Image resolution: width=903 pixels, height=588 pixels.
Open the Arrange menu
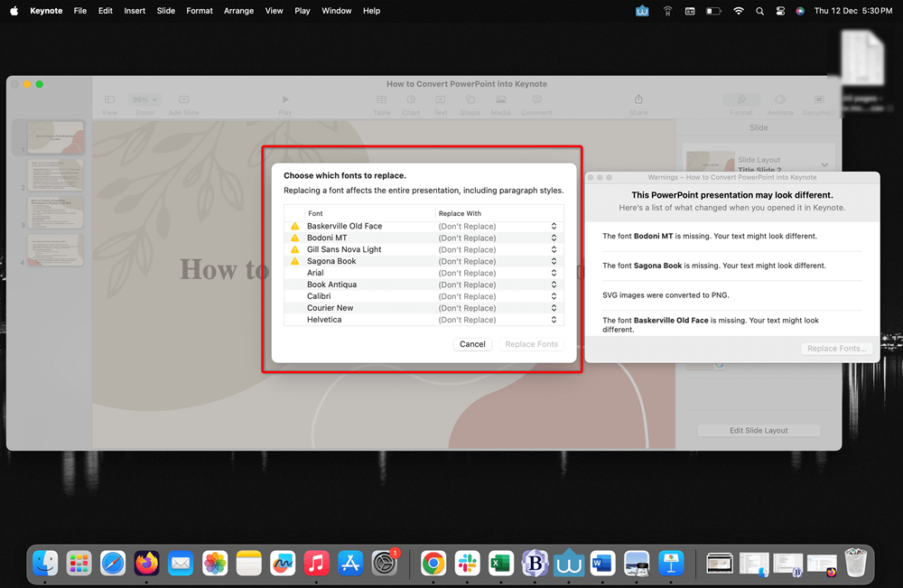[x=238, y=11]
